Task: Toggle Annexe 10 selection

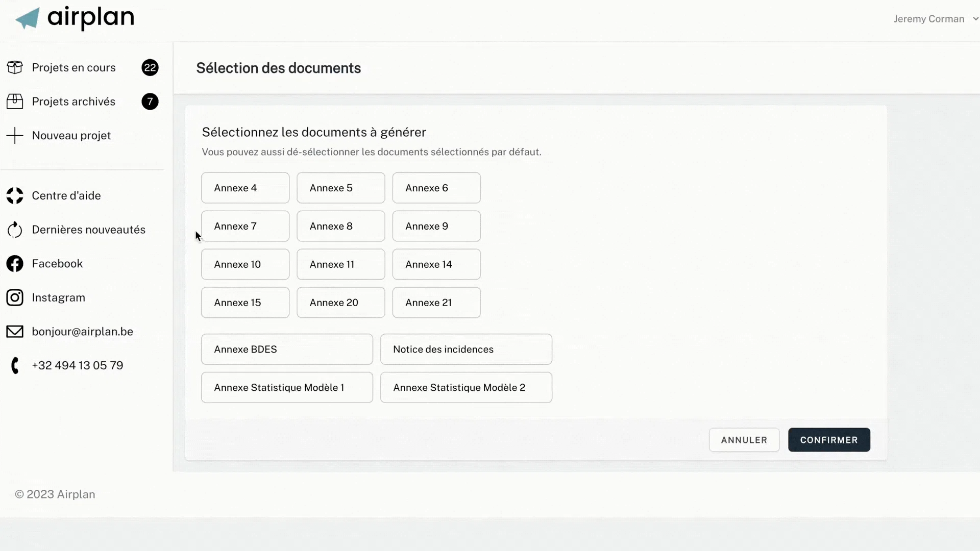Action: click(x=245, y=264)
